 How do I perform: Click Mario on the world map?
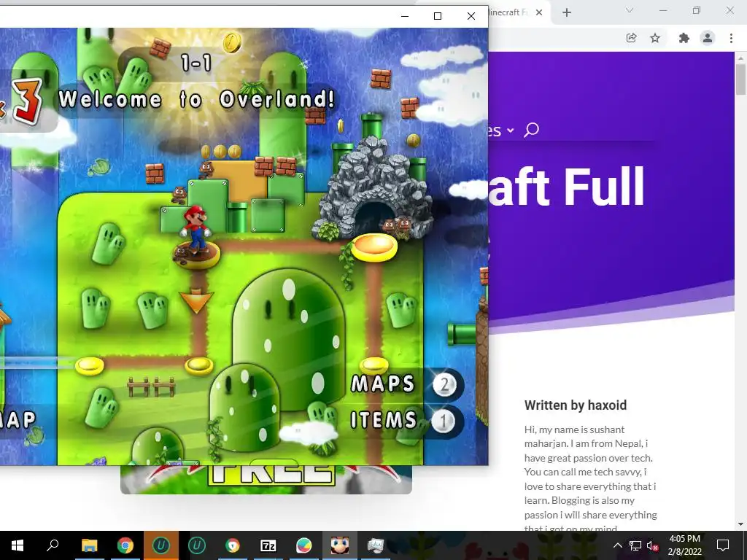[196, 230]
